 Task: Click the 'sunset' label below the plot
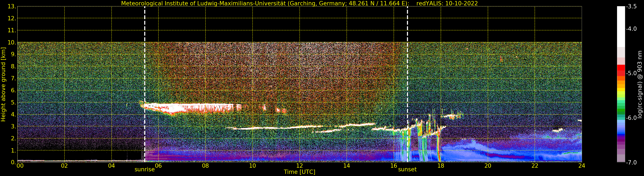407,169
